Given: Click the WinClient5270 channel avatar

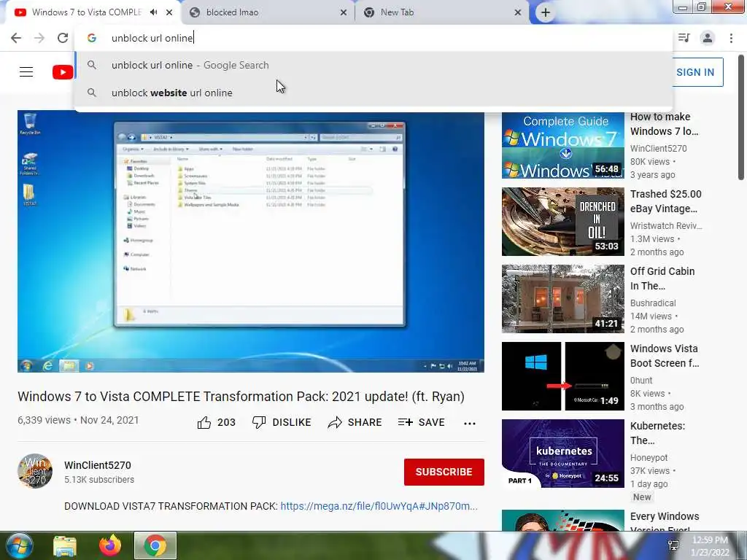Looking at the screenshot, I should click(x=35, y=471).
